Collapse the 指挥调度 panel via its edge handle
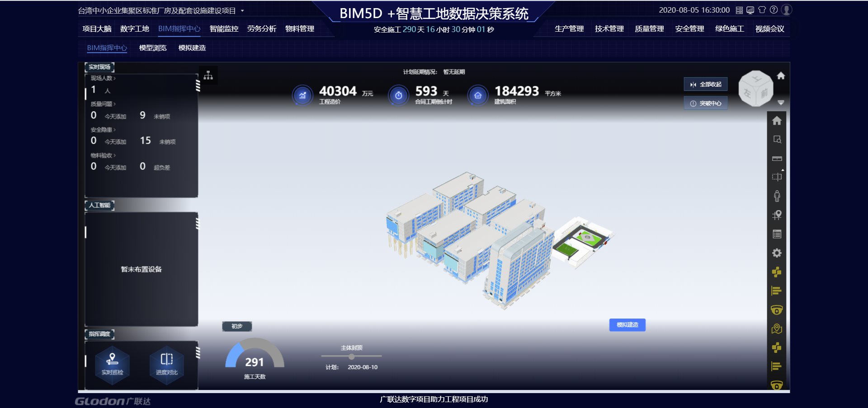The height and width of the screenshot is (408, 868). tap(198, 352)
